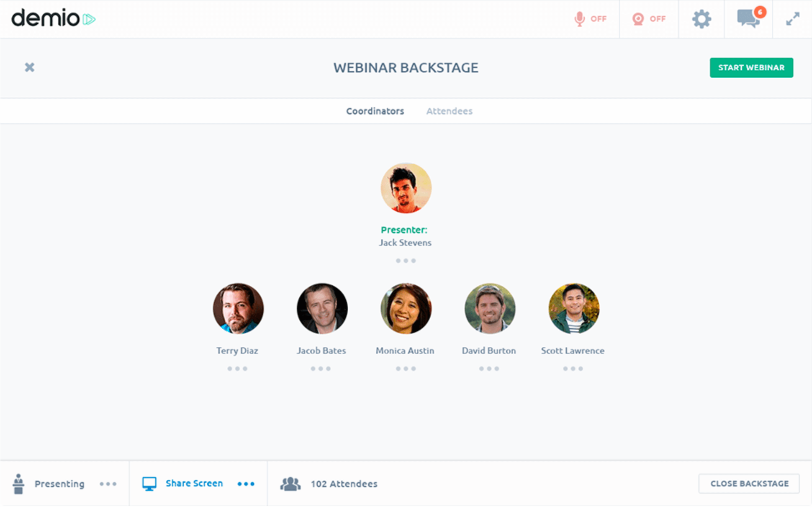Viewport: 812px width, 507px height.
Task: Open chat with 6 new messages
Action: tap(751, 18)
